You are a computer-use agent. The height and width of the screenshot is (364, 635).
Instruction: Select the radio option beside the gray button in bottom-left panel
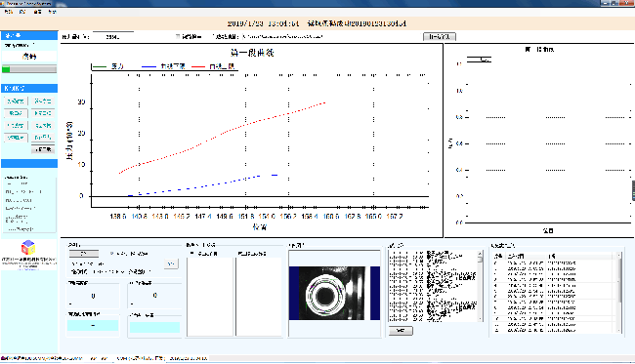point(112,254)
